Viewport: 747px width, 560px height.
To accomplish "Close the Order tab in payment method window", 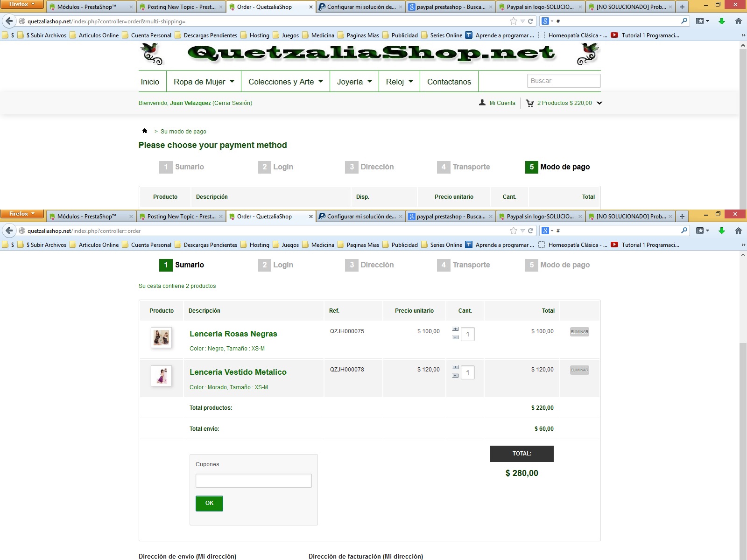I will 311,7.
